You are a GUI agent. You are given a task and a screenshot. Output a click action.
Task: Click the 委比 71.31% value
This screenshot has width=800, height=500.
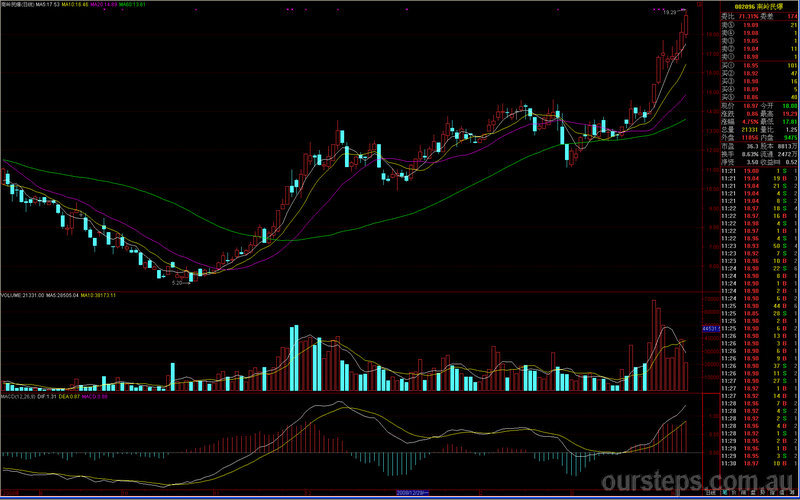point(748,16)
